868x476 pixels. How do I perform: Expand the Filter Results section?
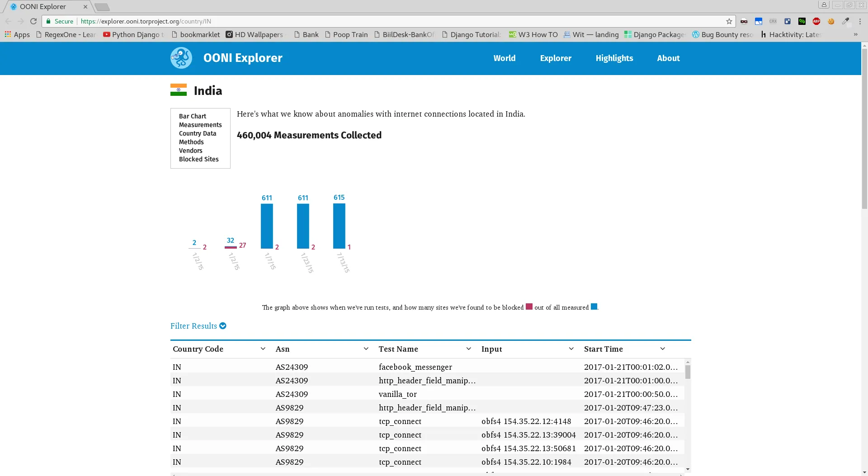pyautogui.click(x=198, y=326)
